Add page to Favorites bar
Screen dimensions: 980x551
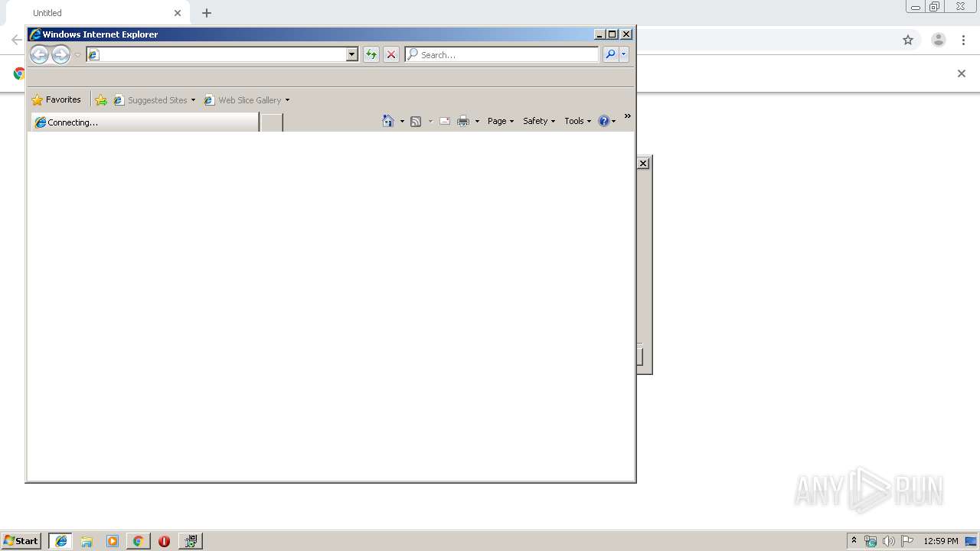tap(101, 100)
